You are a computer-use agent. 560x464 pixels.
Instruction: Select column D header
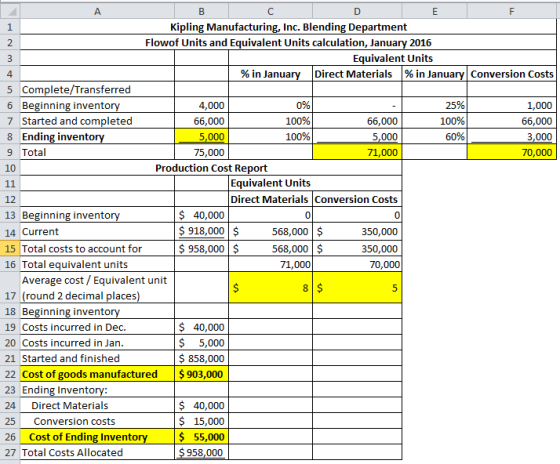tap(357, 11)
